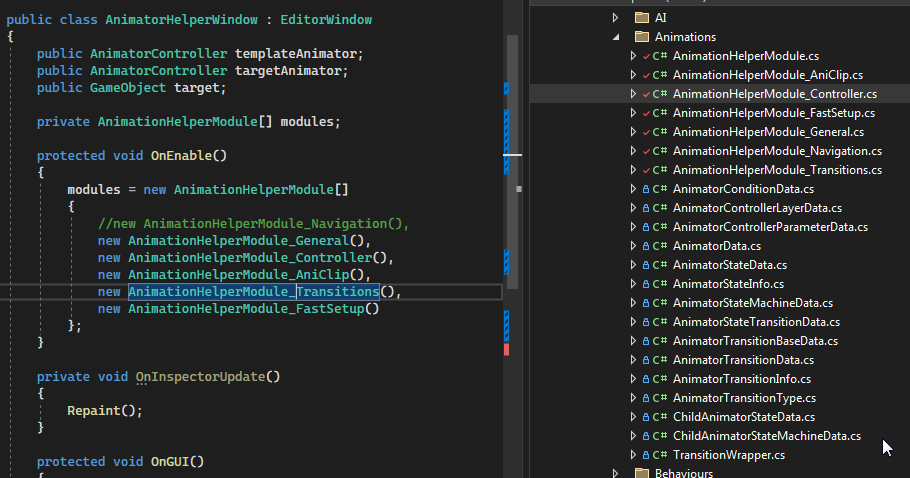Select AnimationHelperModule_Navigation.cs in the tree
This screenshot has width=910, height=478.
tap(777, 151)
